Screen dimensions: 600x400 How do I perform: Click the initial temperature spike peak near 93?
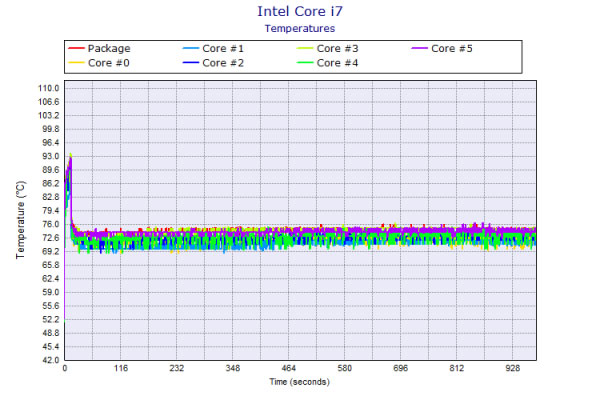[70, 155]
